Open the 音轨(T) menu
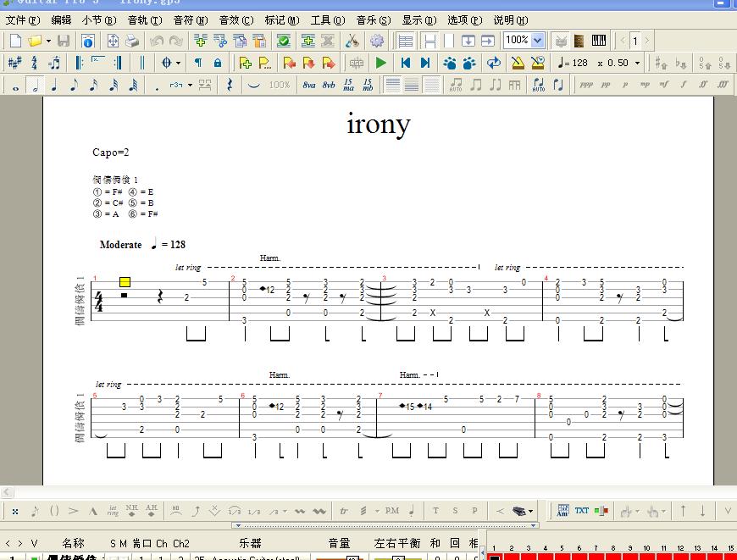 [145, 20]
